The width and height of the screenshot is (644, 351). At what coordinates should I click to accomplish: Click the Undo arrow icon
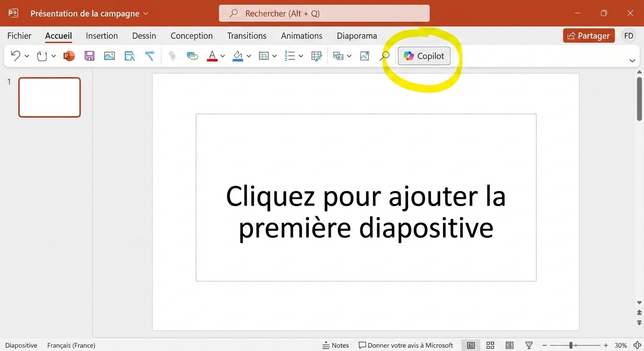pos(16,56)
